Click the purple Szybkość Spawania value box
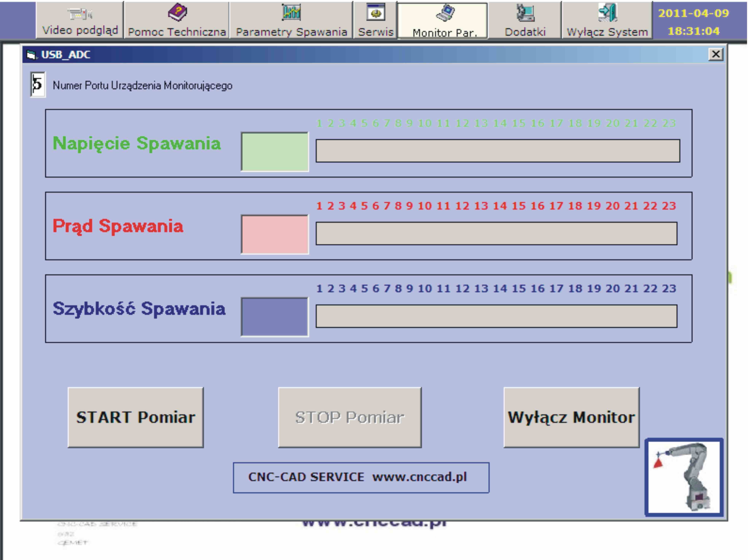The width and height of the screenshot is (748, 560). [275, 317]
